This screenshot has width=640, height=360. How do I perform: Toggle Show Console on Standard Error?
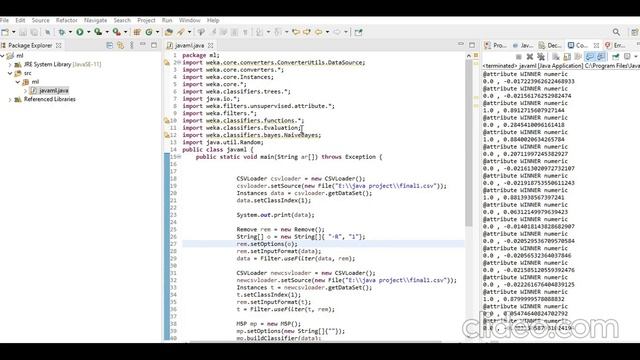(600, 56)
